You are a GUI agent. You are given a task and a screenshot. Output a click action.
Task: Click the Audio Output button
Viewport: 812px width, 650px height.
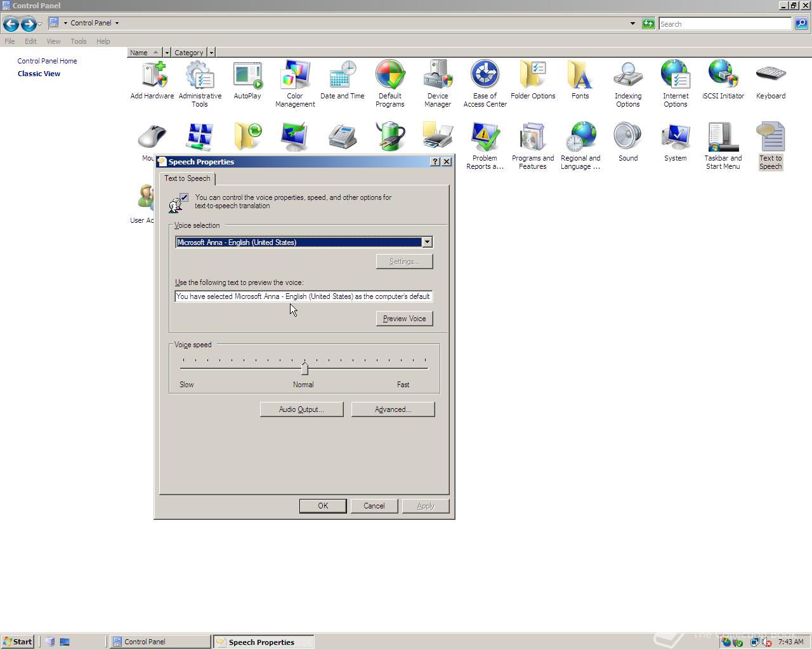(301, 409)
